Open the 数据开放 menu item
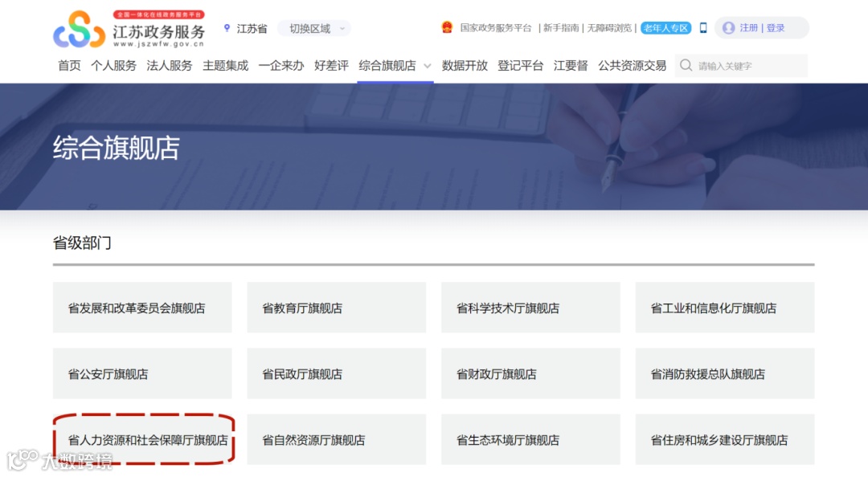 [x=464, y=66]
